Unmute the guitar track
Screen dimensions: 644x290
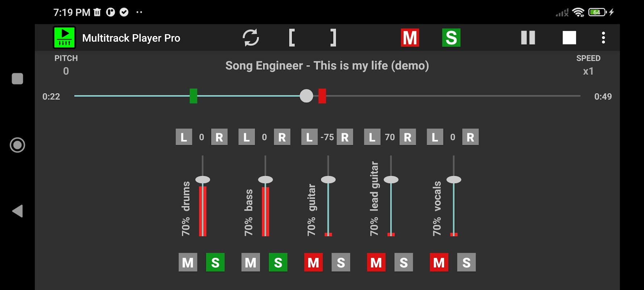point(313,262)
